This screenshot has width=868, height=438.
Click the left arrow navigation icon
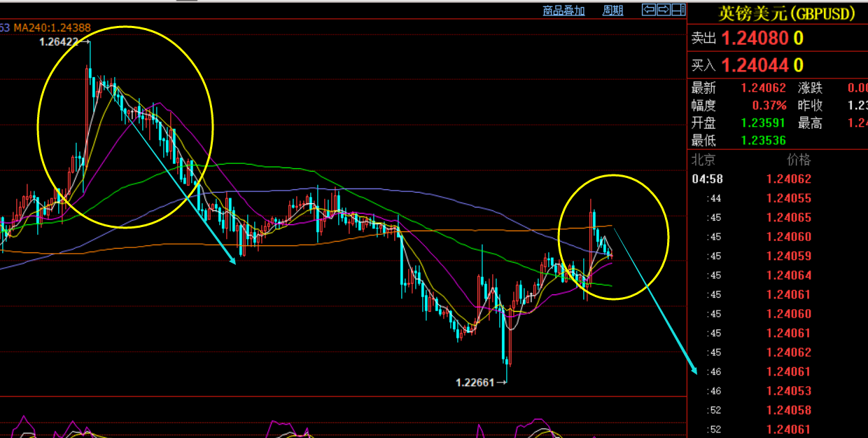649,10
